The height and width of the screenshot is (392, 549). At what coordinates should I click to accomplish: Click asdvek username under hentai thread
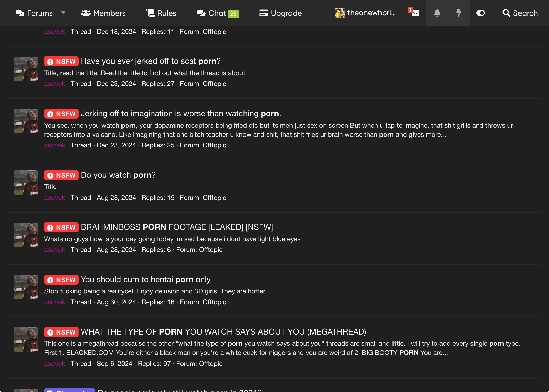(x=54, y=302)
